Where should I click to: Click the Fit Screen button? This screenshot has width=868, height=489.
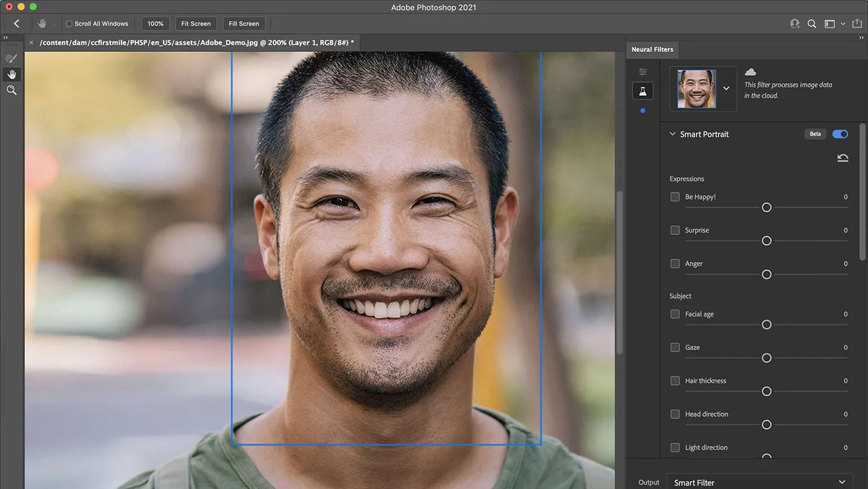[x=195, y=23]
